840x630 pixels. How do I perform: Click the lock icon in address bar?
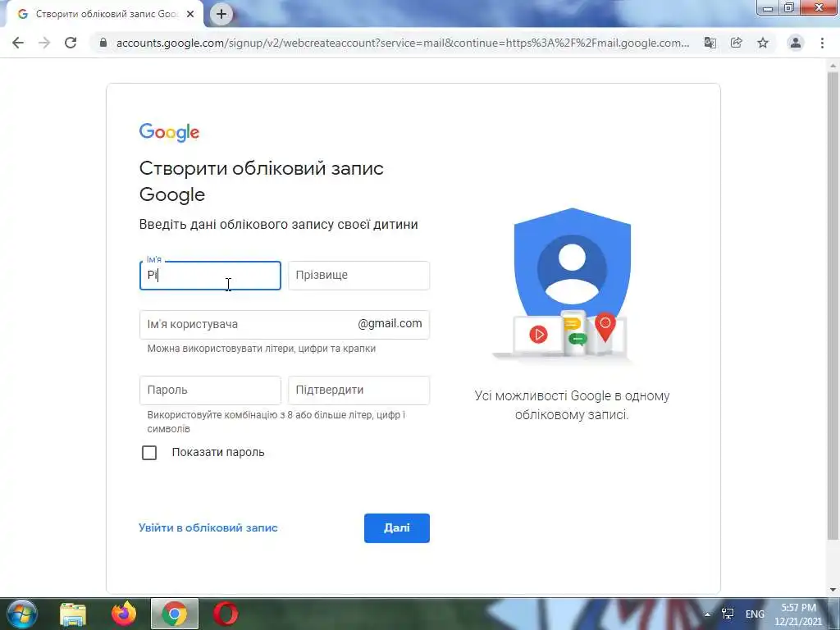tap(103, 43)
